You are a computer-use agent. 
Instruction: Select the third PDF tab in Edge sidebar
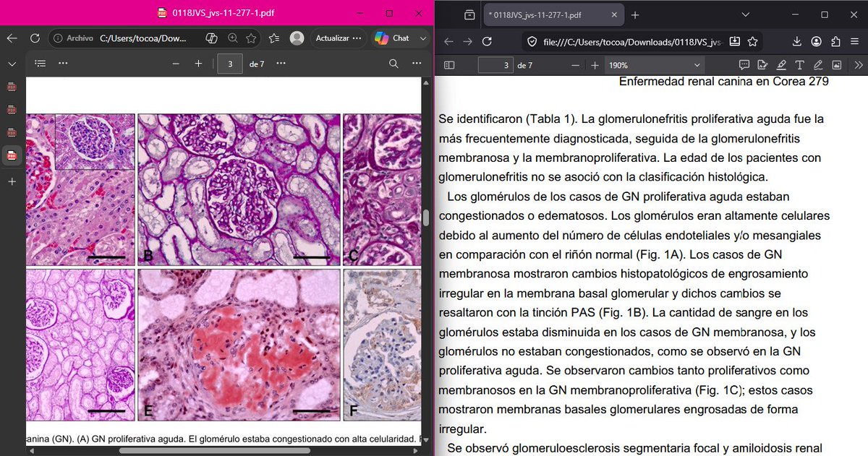(x=12, y=133)
